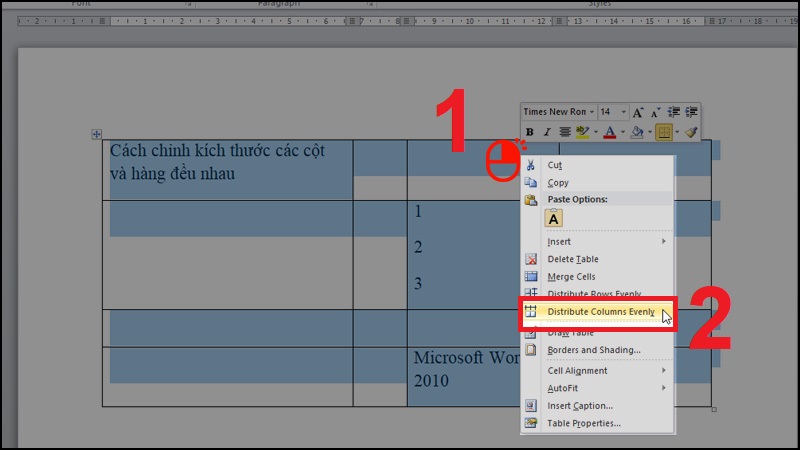Open Cell Alignment submenu
This screenshot has height=450, width=800.
[598, 370]
